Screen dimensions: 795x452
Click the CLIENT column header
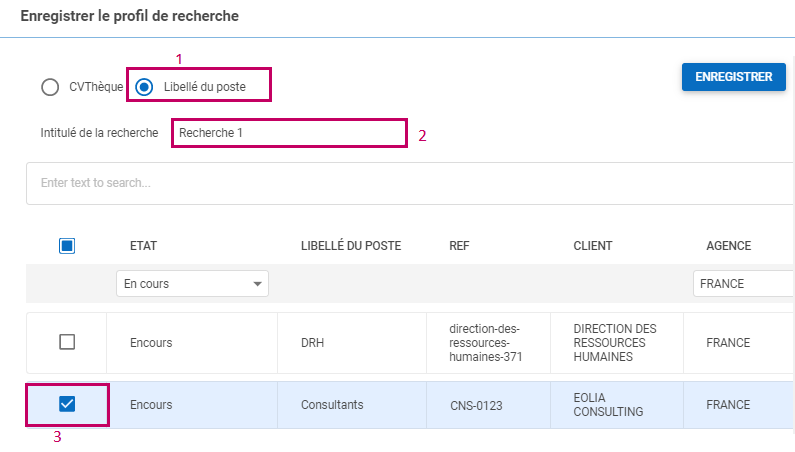coord(592,246)
